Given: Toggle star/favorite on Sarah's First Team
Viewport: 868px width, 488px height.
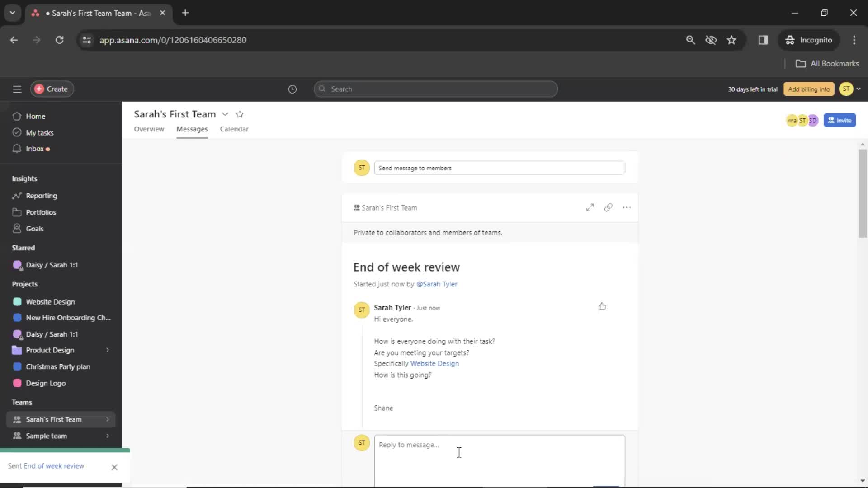Looking at the screenshot, I should coord(240,114).
